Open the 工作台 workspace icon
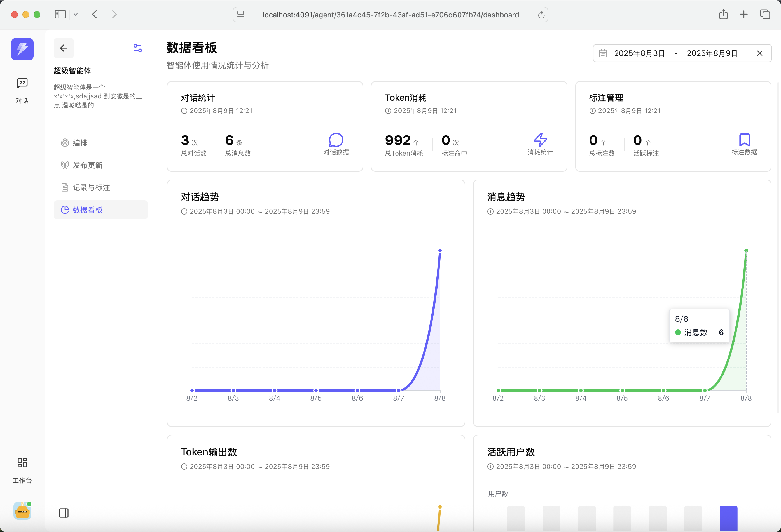Image resolution: width=781 pixels, height=532 pixels. click(22, 462)
